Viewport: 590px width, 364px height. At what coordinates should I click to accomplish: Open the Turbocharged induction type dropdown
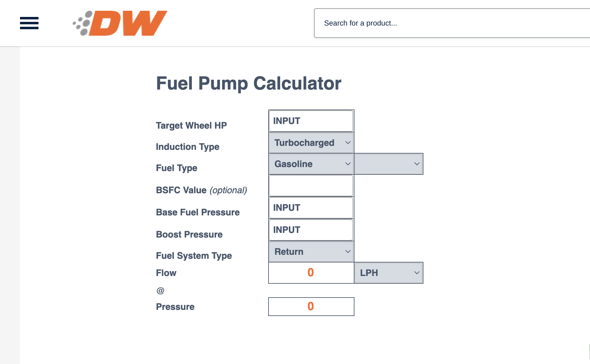click(311, 143)
